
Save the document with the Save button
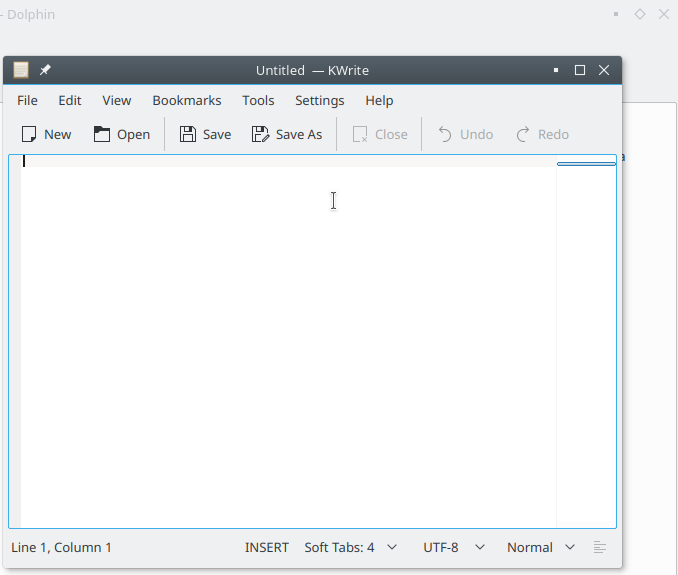coord(205,134)
